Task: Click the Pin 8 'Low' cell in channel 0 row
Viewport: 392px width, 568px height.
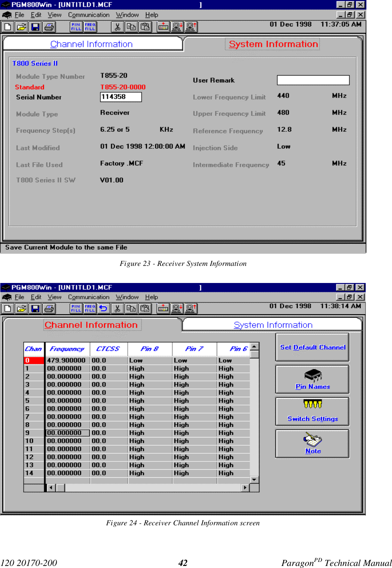Action: (150, 360)
